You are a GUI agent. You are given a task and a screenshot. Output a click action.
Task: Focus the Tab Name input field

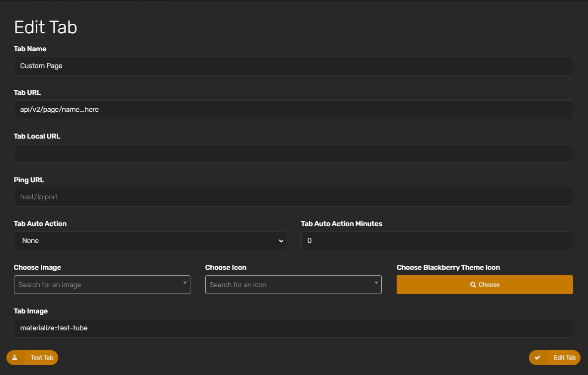[293, 66]
